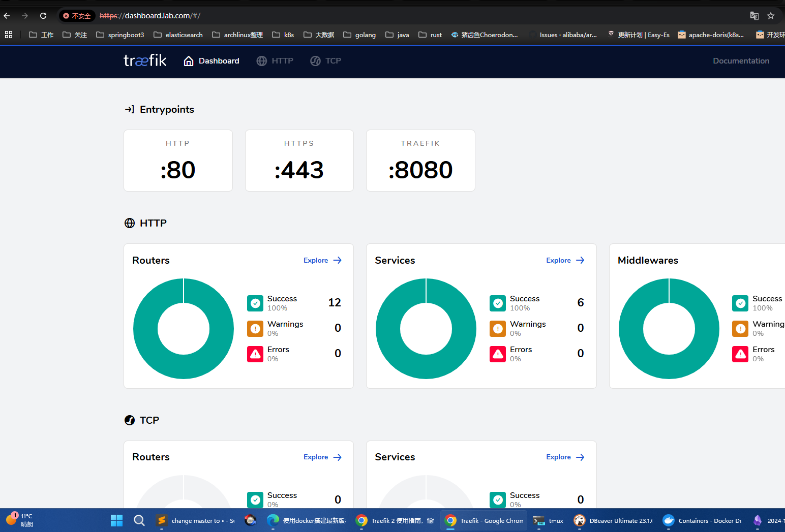Click the HTTP Services Errors icon
785x532 pixels.
pyautogui.click(x=498, y=354)
